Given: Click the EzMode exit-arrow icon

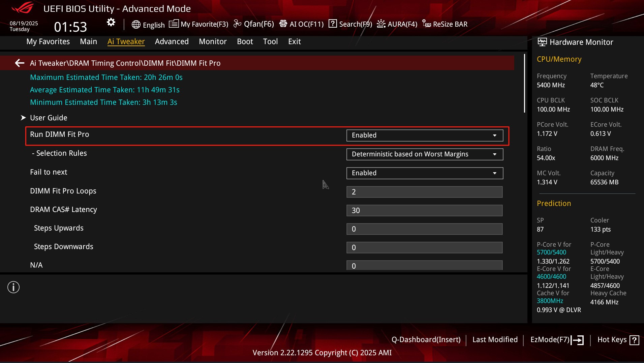Looking at the screenshot, I should coord(578,340).
